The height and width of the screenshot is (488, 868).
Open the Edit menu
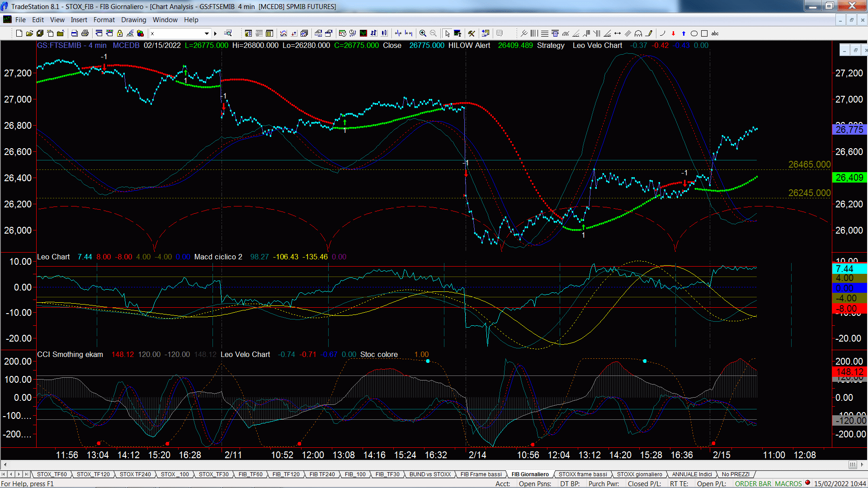[x=38, y=20]
